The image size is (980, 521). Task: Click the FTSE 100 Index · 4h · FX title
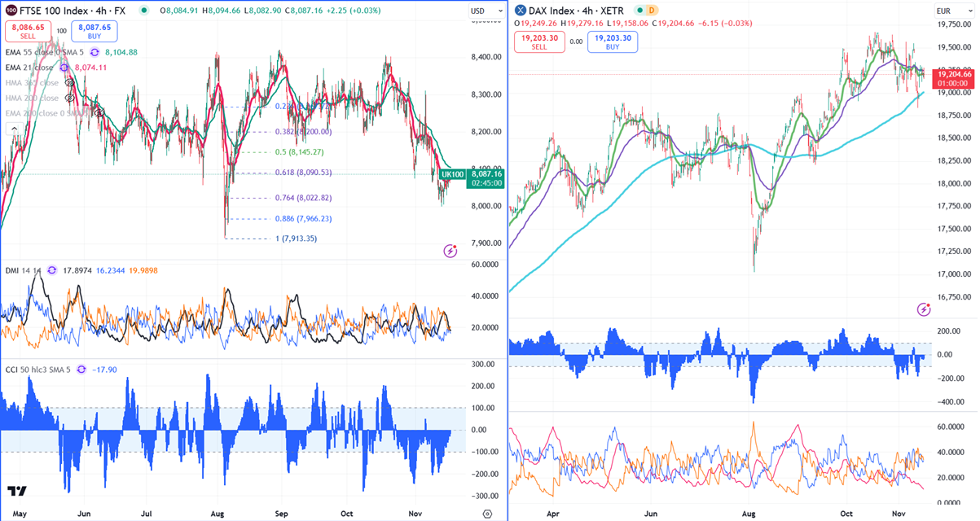[71, 11]
